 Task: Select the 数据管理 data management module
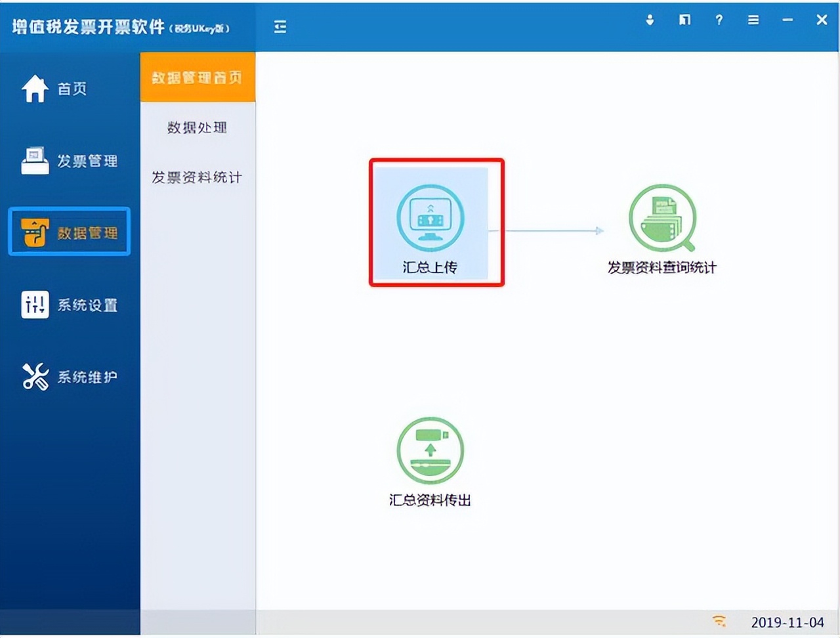(69, 232)
